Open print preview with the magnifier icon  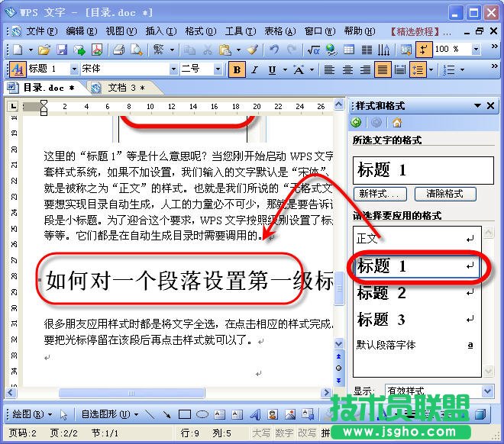(137, 50)
